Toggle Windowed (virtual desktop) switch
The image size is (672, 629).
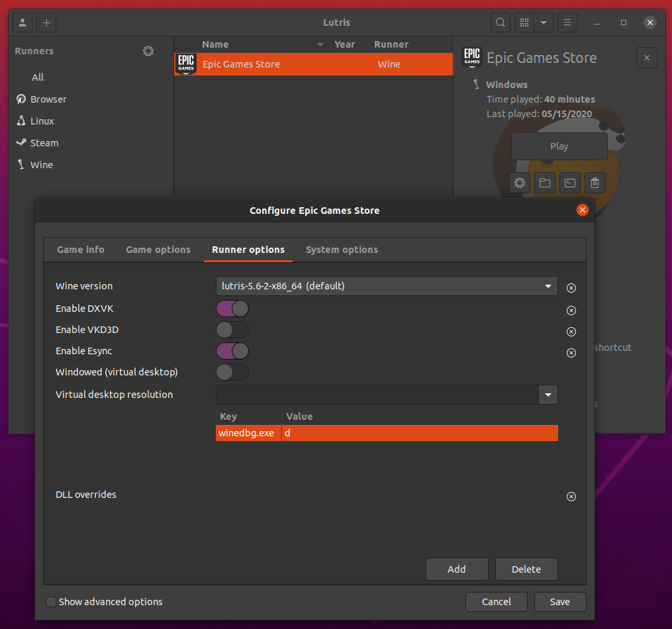[x=232, y=372]
